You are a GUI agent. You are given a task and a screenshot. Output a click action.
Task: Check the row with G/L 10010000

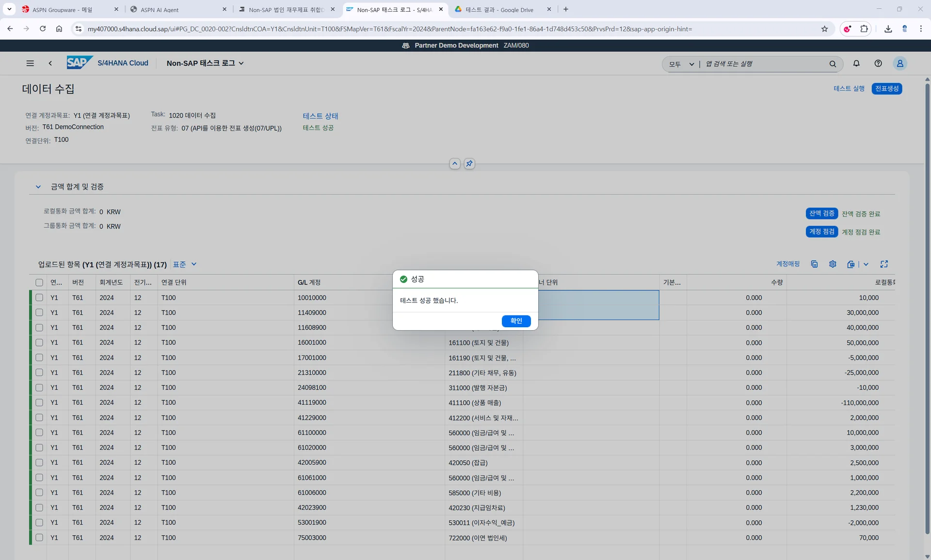click(x=39, y=298)
